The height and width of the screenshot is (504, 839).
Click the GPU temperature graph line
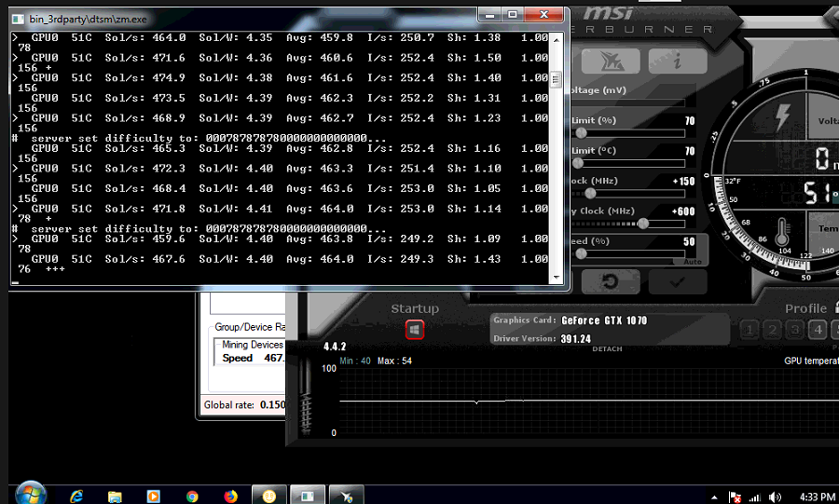[588, 401]
